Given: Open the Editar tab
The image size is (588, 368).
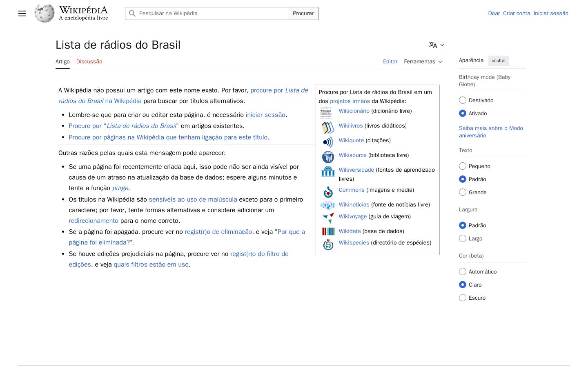Looking at the screenshot, I should click(390, 62).
